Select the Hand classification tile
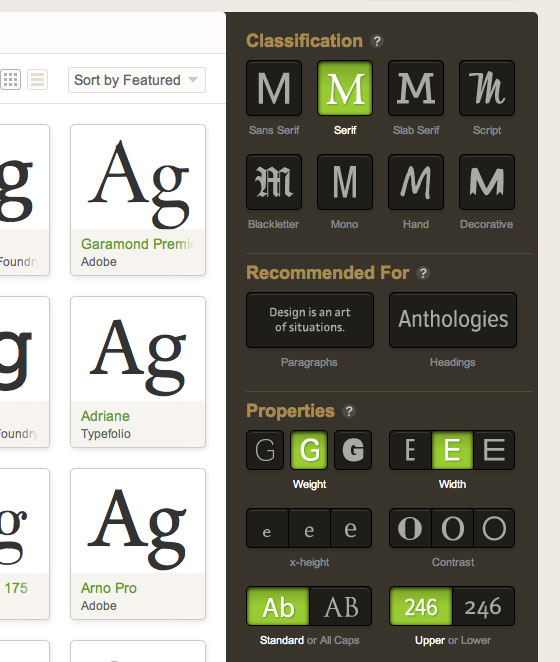The image size is (560, 662). tap(416, 182)
